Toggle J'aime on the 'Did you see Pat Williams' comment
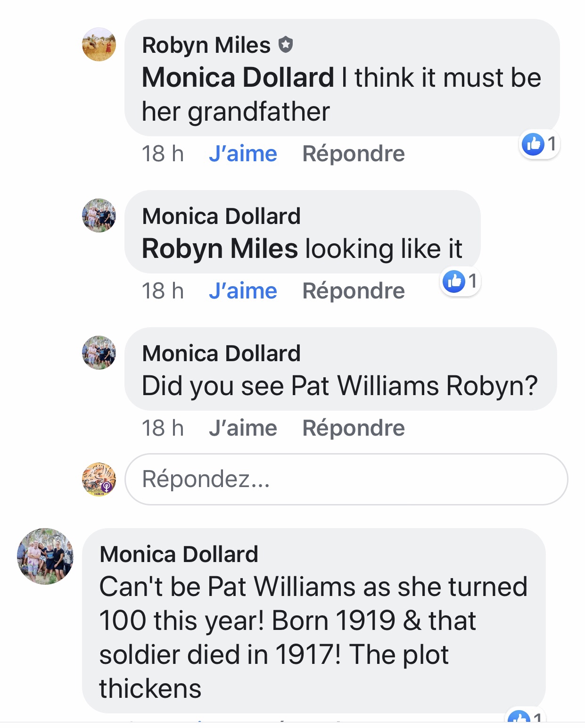 click(x=243, y=428)
